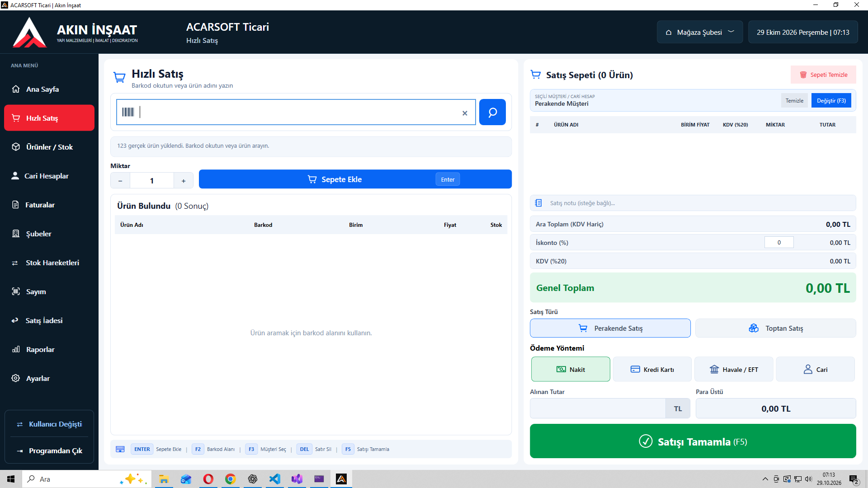Open Ana Sayfa from the sidebar

click(49, 89)
